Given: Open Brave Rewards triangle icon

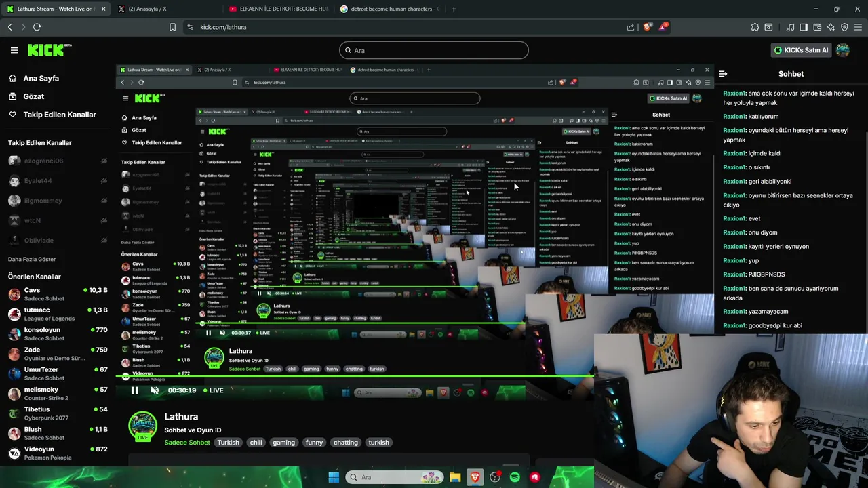Looking at the screenshot, I should coord(664,27).
